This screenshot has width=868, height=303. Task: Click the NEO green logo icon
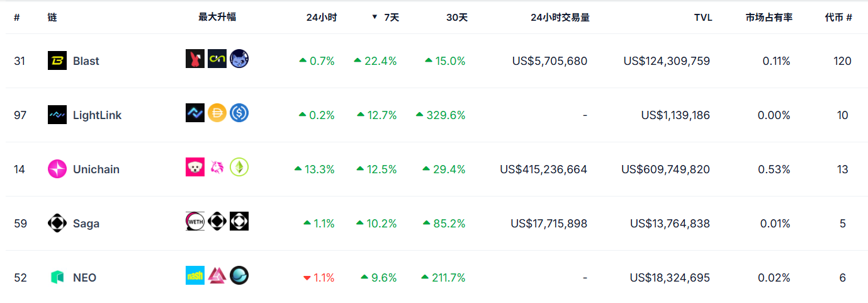click(x=57, y=278)
